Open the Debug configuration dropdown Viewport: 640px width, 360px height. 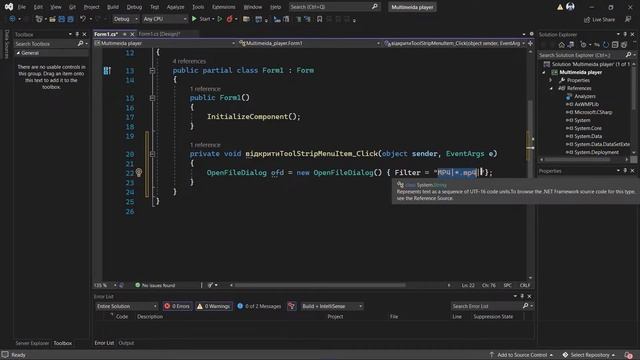tap(125, 19)
